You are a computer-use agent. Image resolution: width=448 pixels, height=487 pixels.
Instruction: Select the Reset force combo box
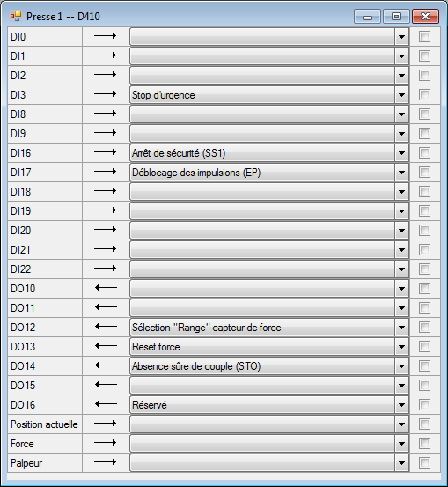click(268, 347)
